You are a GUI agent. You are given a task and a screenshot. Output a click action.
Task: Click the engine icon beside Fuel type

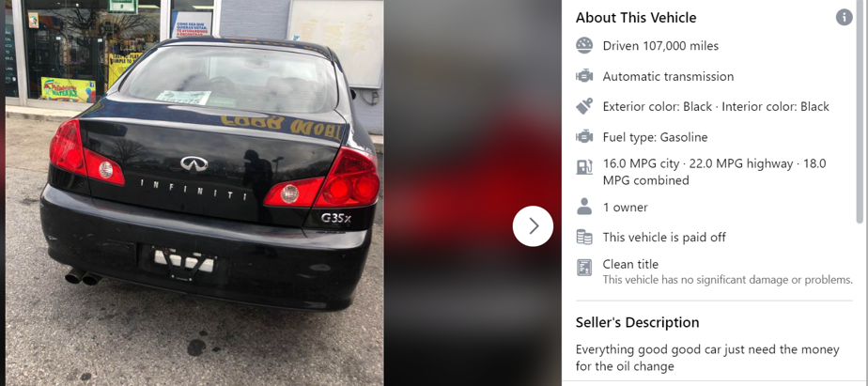584,137
